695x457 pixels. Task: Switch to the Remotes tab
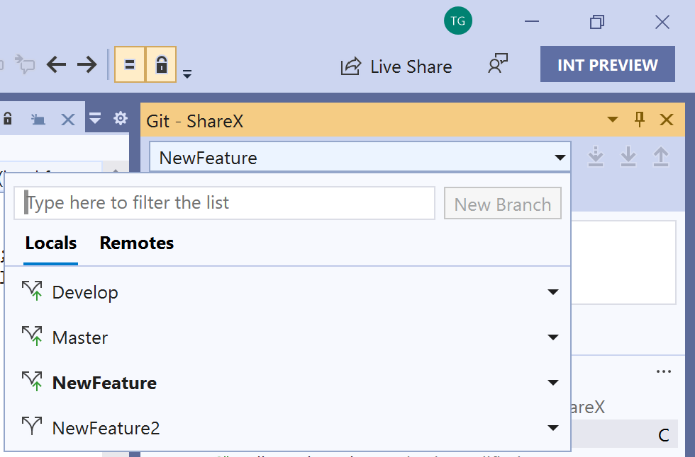137,243
